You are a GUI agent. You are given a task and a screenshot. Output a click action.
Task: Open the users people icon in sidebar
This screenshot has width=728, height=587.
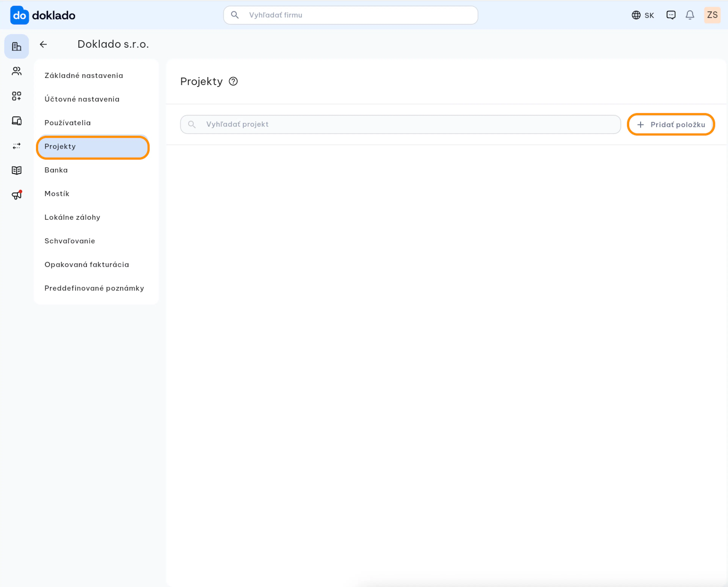click(16, 71)
